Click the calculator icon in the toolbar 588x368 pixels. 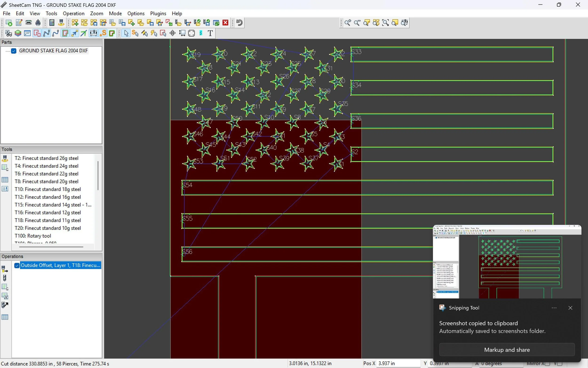(x=52, y=23)
